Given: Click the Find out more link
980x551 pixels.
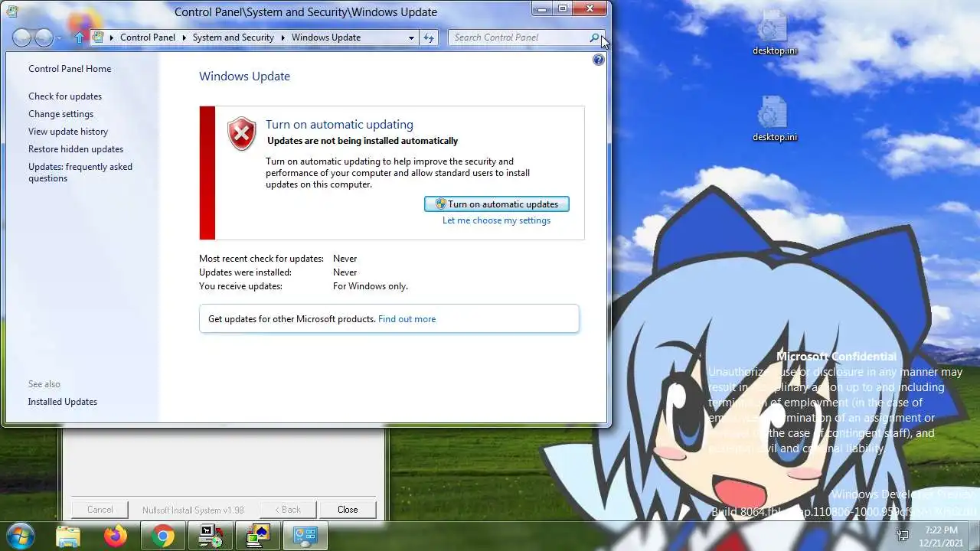Looking at the screenshot, I should pos(407,319).
